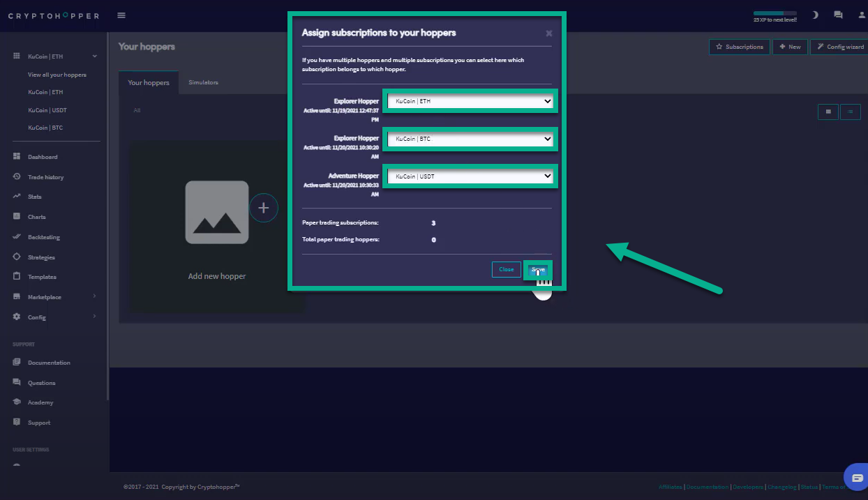
Task: Open the KuCoin | USDT subscription dropdown
Action: pyautogui.click(x=470, y=176)
